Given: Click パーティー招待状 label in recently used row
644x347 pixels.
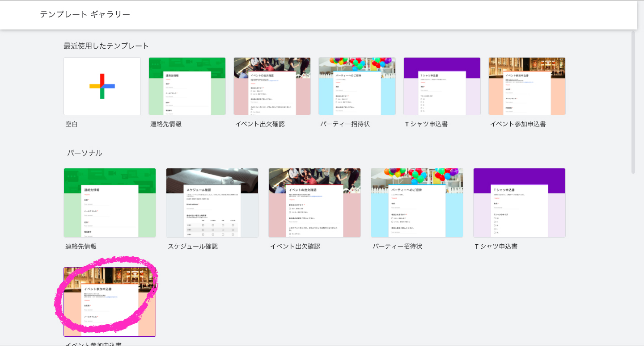Looking at the screenshot, I should tap(345, 124).
